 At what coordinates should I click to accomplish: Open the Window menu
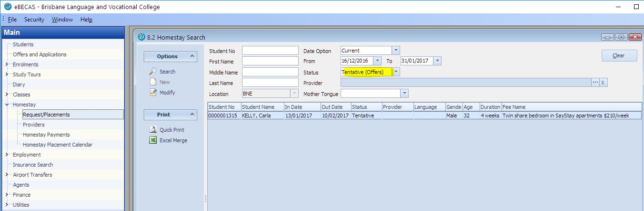coord(62,20)
